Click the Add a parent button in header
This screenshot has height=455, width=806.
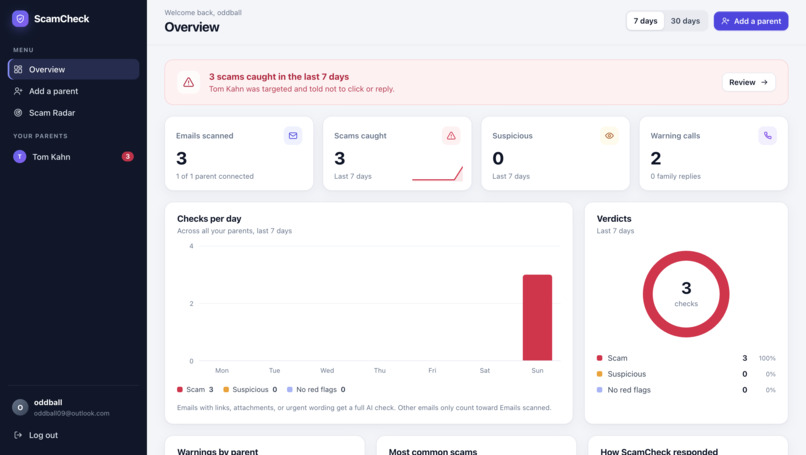pos(751,21)
